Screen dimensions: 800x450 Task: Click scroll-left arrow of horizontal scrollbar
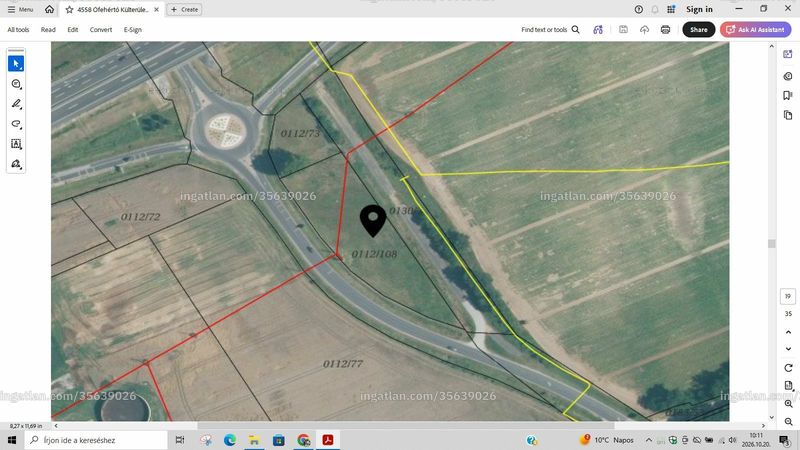(x=56, y=426)
